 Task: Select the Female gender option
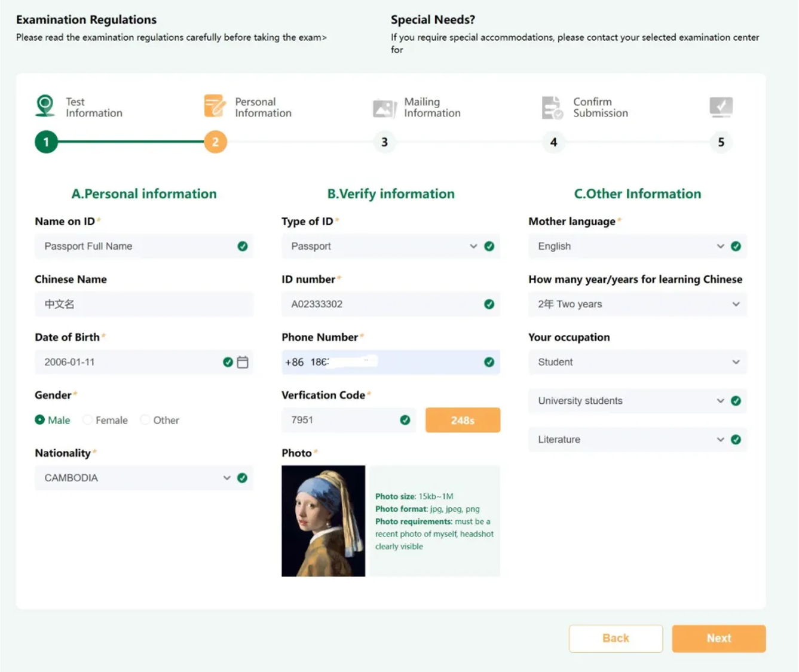[88, 420]
